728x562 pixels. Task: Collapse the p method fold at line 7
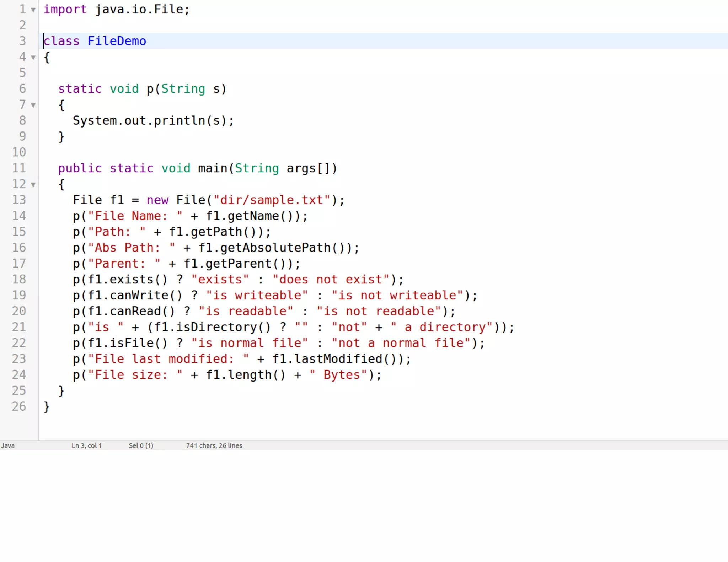33,105
